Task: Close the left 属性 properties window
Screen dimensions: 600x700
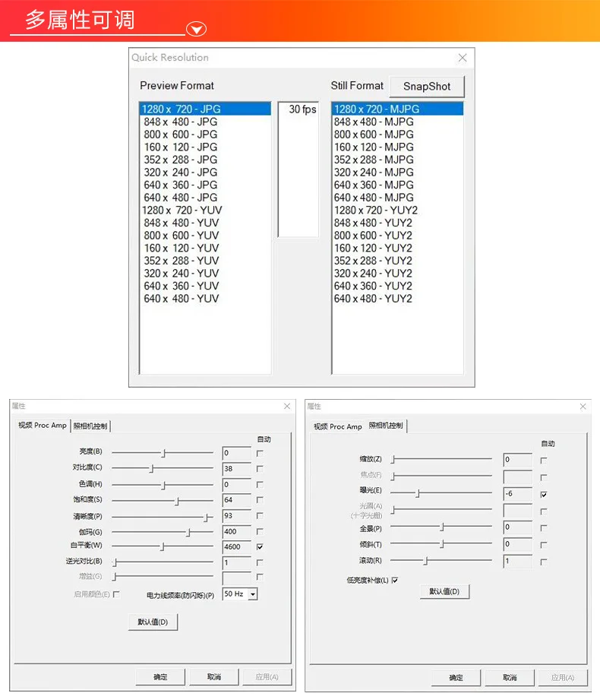Action: click(x=287, y=406)
